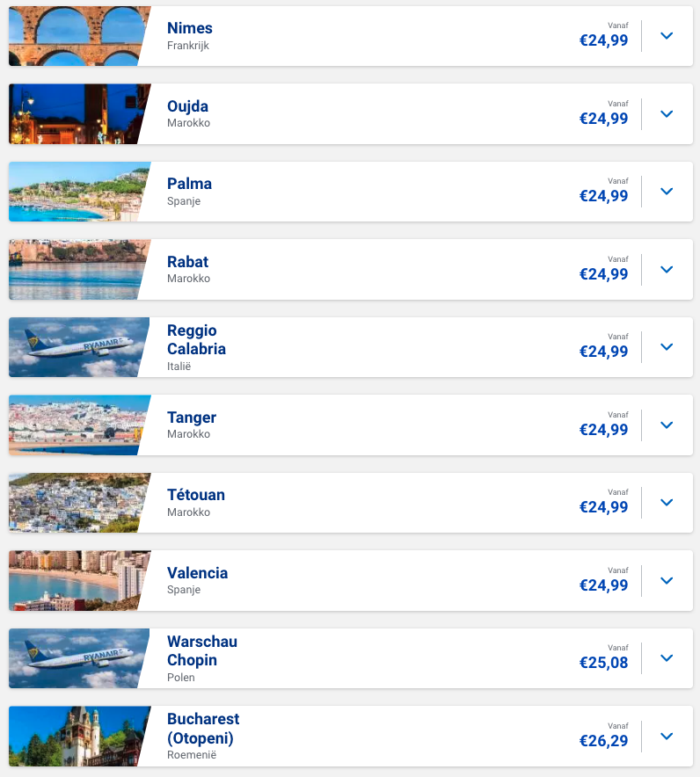This screenshot has height=777, width=700.
Task: Select the Tanger destination title
Action: coord(192,418)
